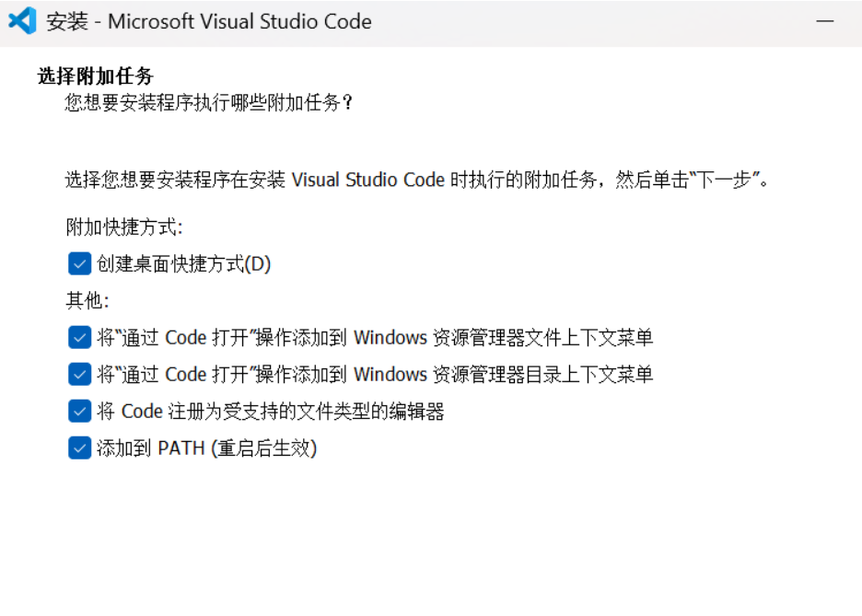
Task: Toggle the 资源管理器目录上下文菜单 checkbox box
Action: pyautogui.click(x=79, y=375)
